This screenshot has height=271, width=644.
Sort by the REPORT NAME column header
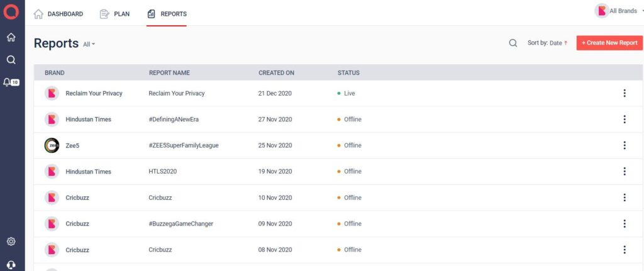169,73
